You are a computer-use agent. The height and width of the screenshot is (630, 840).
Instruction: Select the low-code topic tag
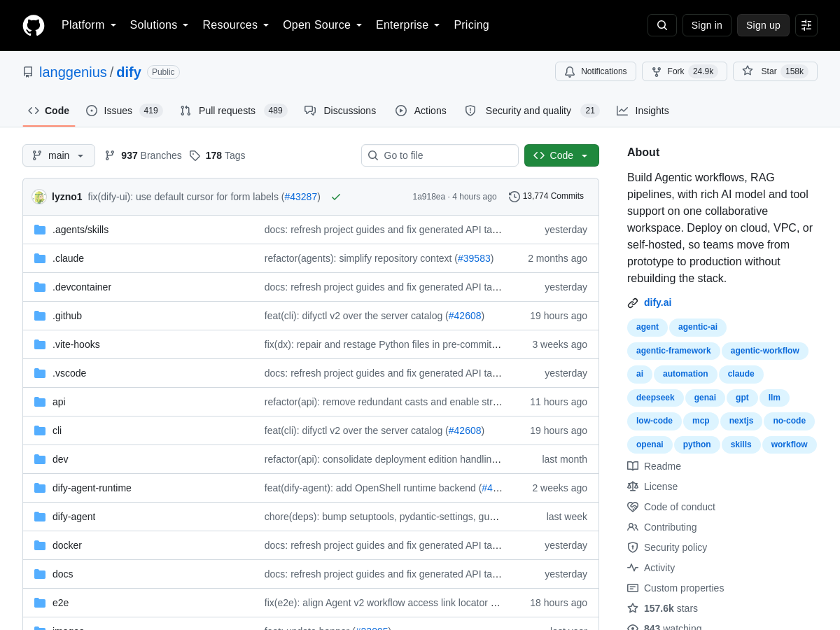tap(654, 421)
